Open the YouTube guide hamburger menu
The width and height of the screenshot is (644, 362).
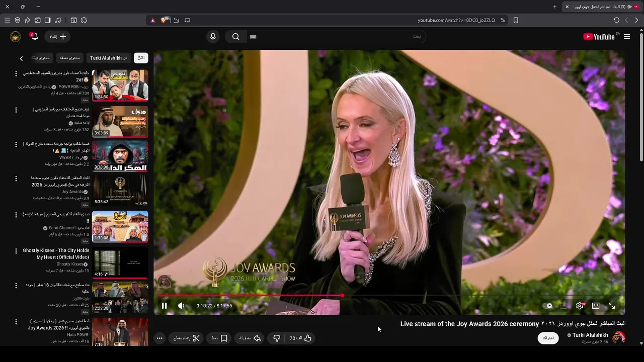627,37
